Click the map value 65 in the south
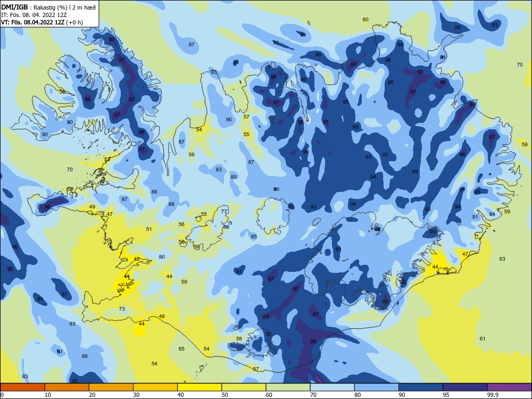Screen dimensions: 532x399 click(x=181, y=349)
